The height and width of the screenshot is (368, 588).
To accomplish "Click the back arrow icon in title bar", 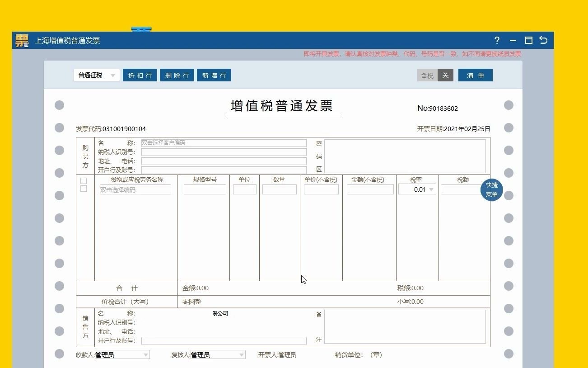I will (x=543, y=40).
